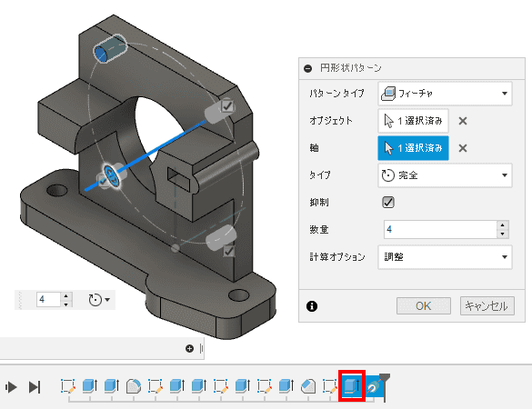This screenshot has height=409, width=532.
Task: Click the info icon in the dialog footer
Action: pos(312,306)
